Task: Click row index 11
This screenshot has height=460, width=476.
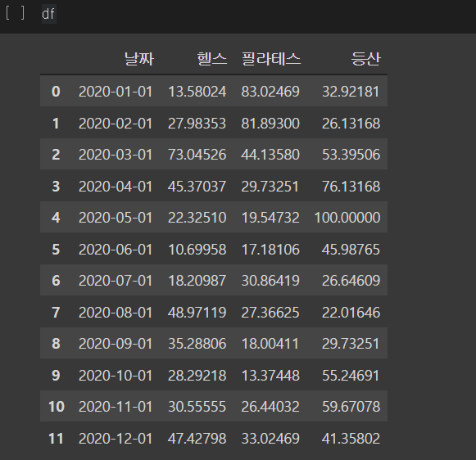Action: coord(57,439)
